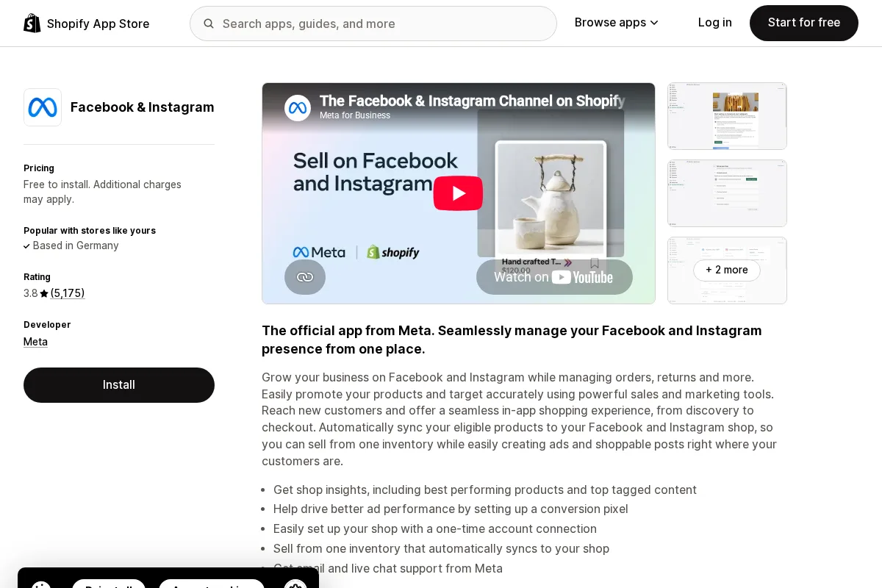Click the Shopify App Store title
This screenshot has width=882, height=588.
click(x=98, y=24)
